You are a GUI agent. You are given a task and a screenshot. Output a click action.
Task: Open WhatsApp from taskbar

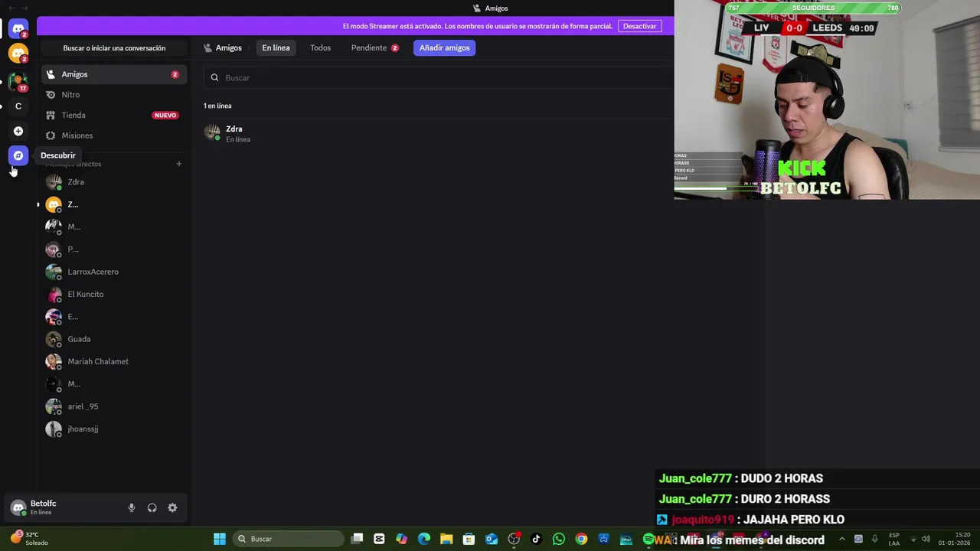click(x=559, y=539)
